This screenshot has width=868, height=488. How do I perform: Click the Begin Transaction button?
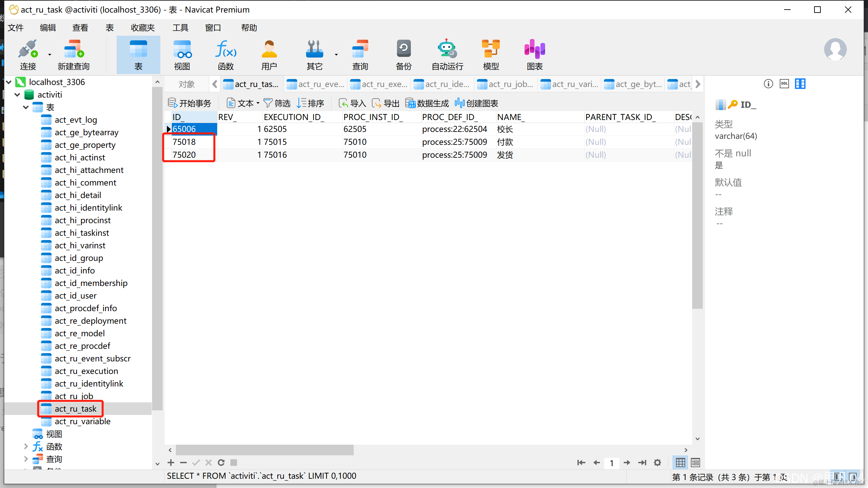click(x=190, y=103)
